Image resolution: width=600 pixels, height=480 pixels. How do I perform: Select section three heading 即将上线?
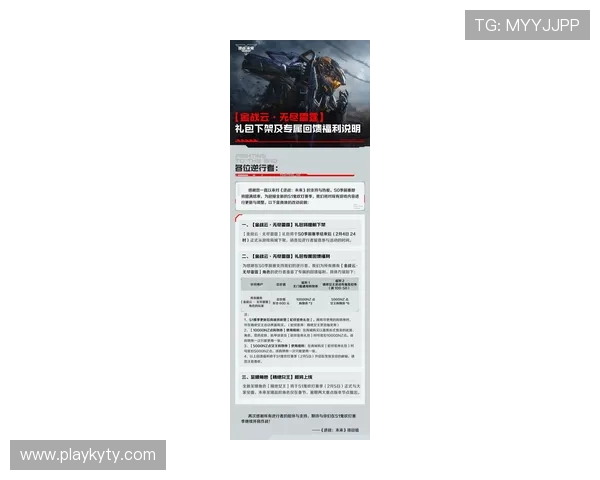tap(285, 376)
